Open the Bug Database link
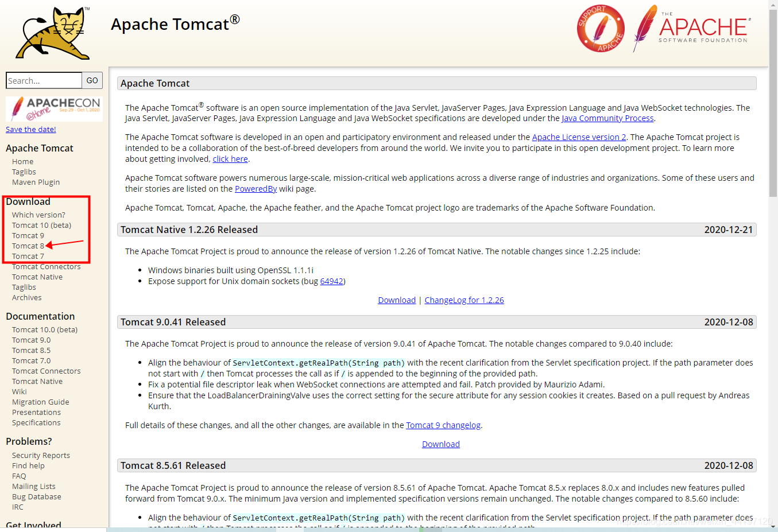Image resolution: width=778 pixels, height=532 pixels. point(37,497)
